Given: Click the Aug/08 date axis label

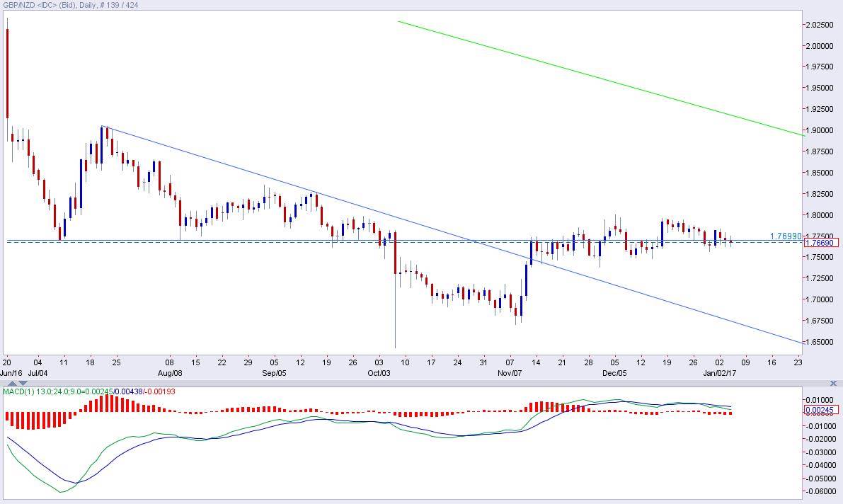Looking at the screenshot, I should (170, 373).
